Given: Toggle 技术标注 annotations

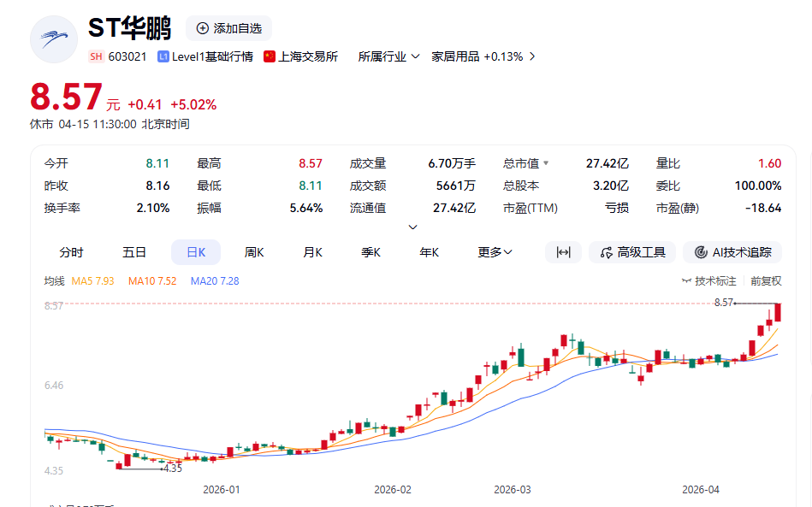Looking at the screenshot, I should point(709,281).
